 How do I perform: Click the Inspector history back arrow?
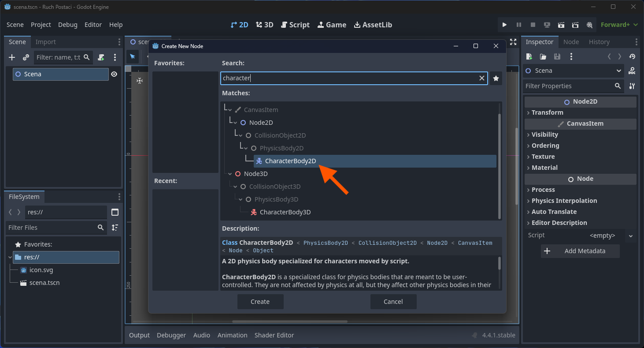coord(609,56)
